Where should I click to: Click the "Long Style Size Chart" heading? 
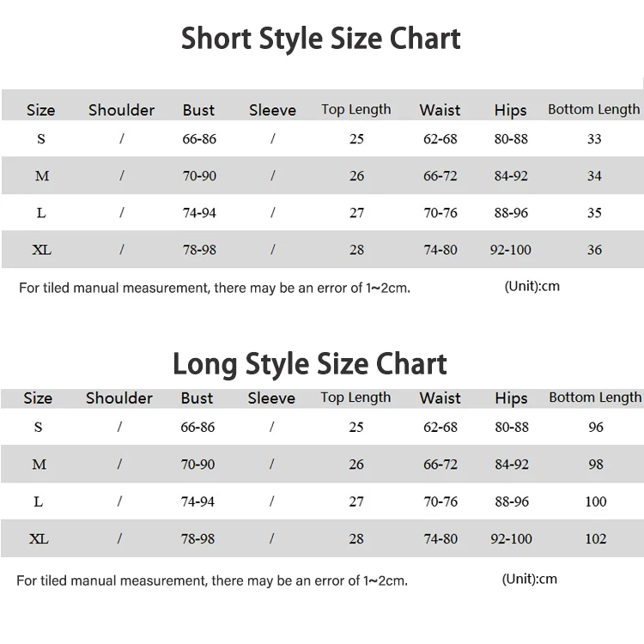coord(310,363)
